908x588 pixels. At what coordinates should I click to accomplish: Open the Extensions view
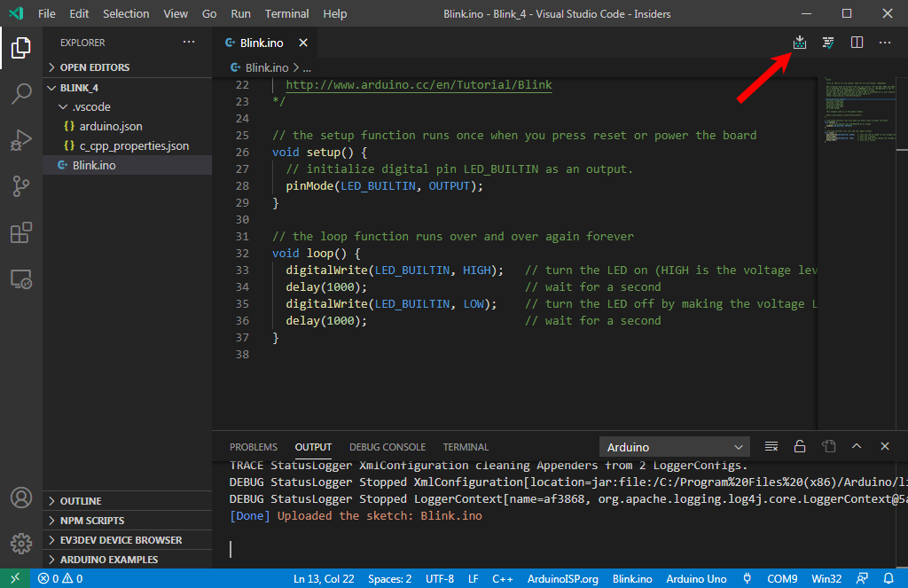click(20, 232)
